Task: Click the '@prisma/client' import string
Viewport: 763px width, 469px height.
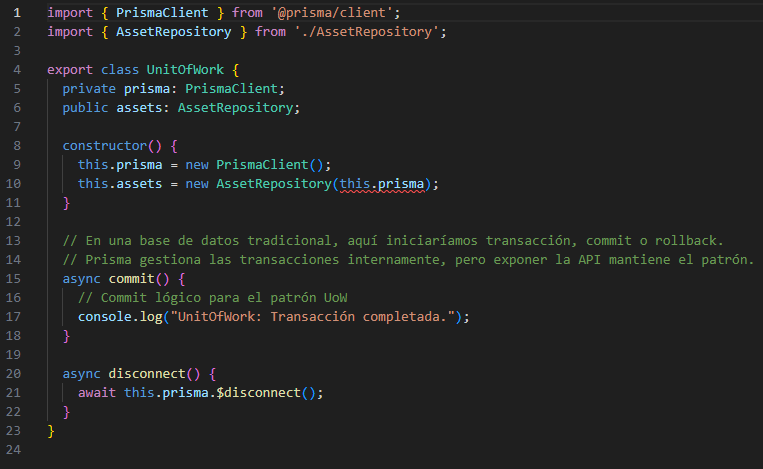Action: tap(331, 13)
